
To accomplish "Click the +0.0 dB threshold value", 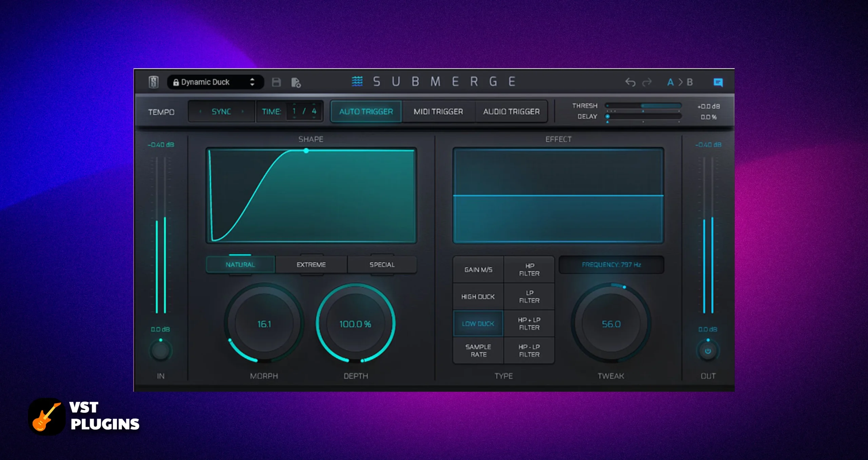I will tap(709, 106).
